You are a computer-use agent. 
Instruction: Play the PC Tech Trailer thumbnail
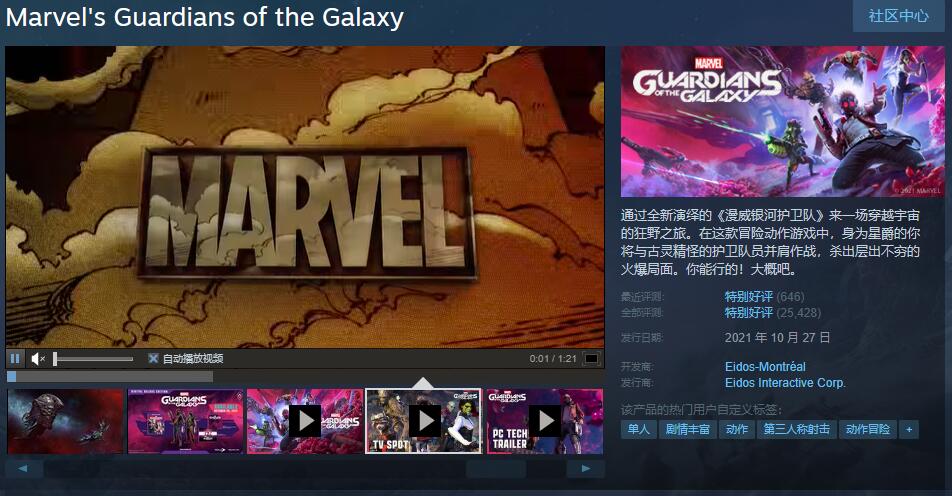(545, 421)
